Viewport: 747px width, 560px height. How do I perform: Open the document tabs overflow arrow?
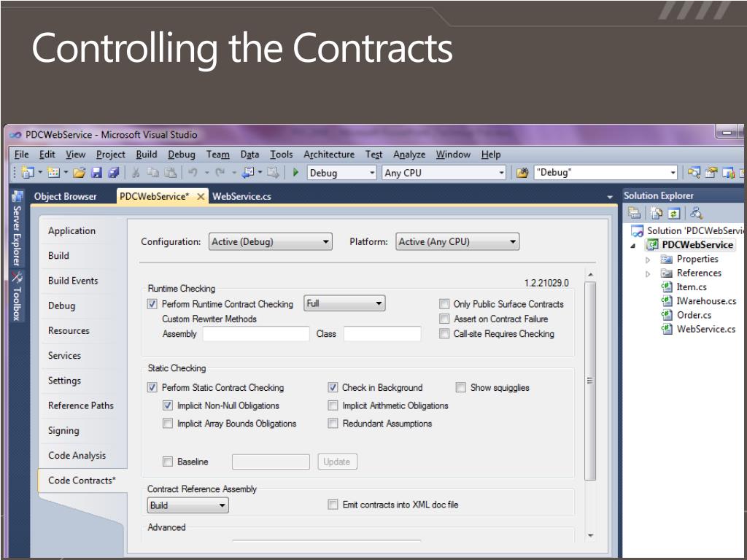(610, 197)
